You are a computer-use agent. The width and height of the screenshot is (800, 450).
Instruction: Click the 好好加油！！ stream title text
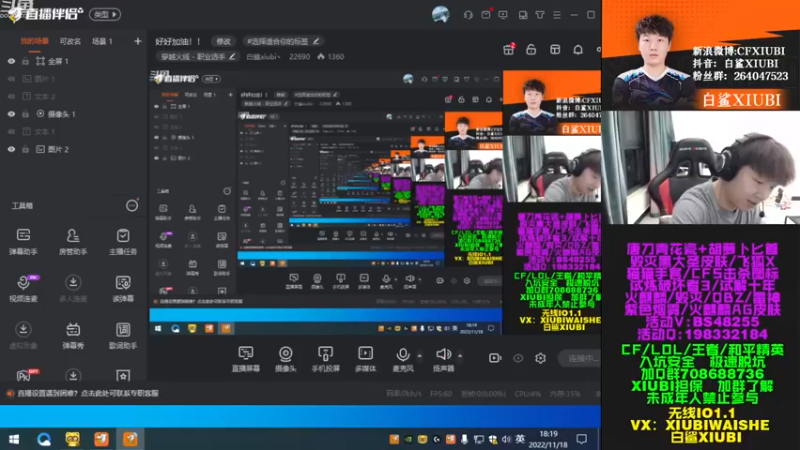[x=178, y=41]
